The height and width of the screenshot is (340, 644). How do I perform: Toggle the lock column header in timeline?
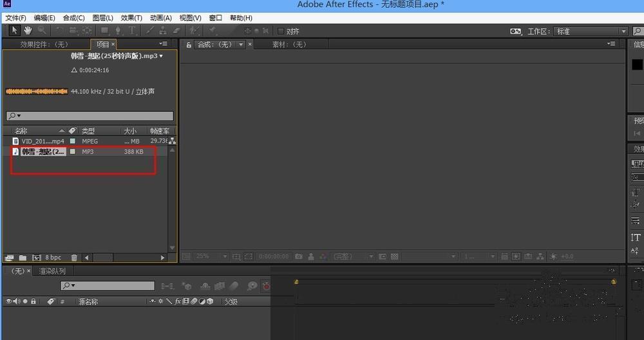[33, 301]
